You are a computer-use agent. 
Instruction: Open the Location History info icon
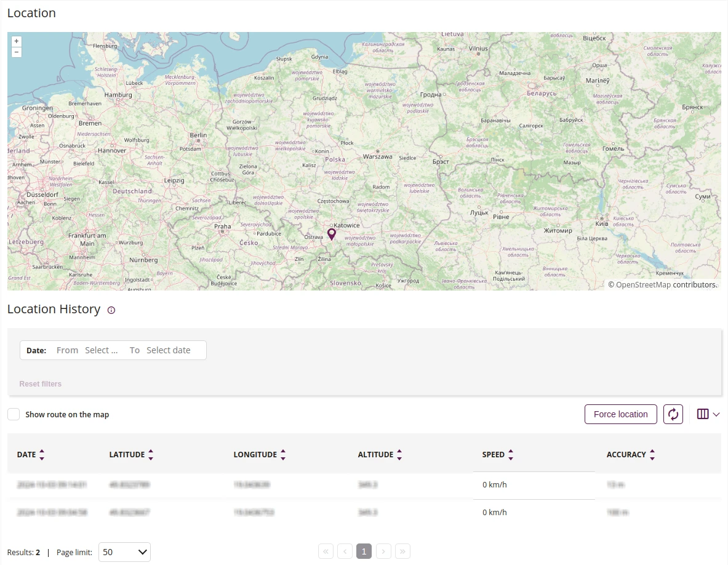click(111, 310)
